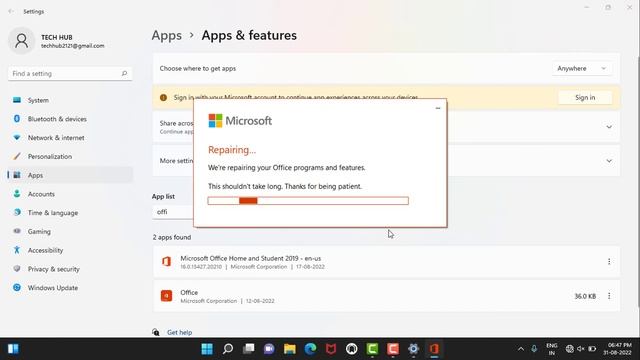This screenshot has height=360, width=640.
Task: Minimize the Office repair dialog
Action: tap(438, 108)
